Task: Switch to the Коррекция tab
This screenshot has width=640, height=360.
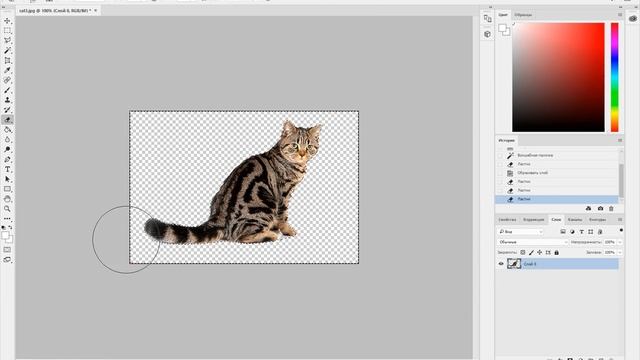Action: [534, 220]
